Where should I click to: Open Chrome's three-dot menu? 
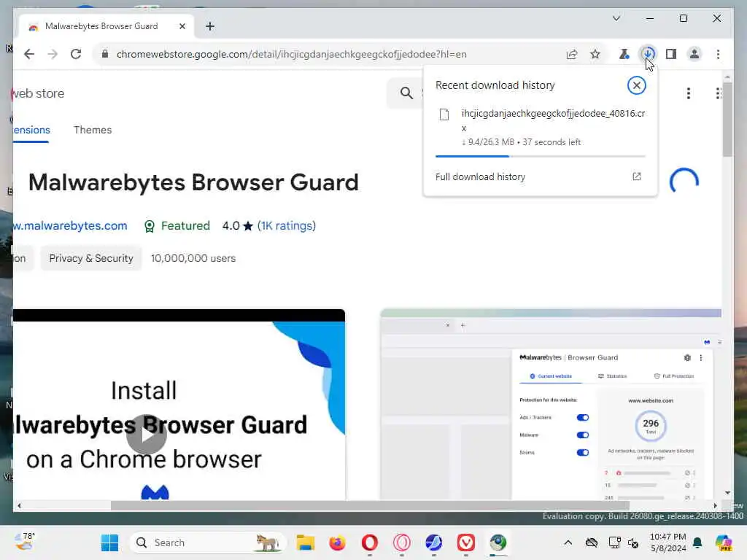click(718, 54)
